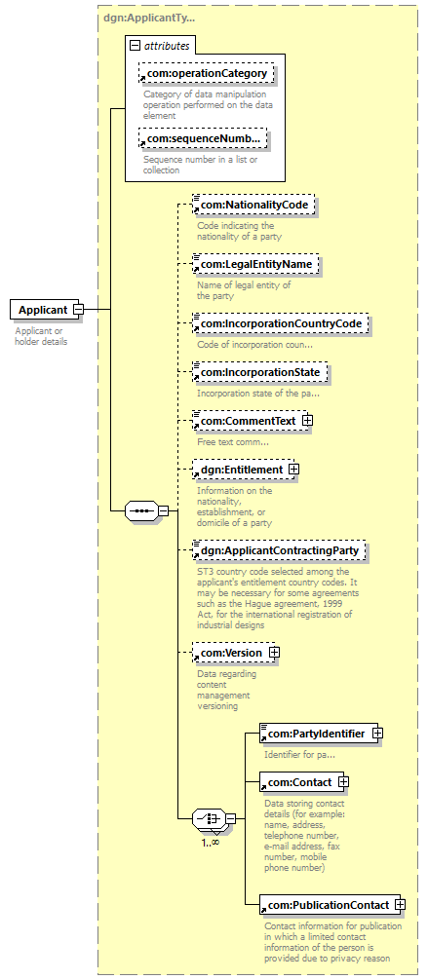Collapse the sequence compositor minus box

(164, 510)
